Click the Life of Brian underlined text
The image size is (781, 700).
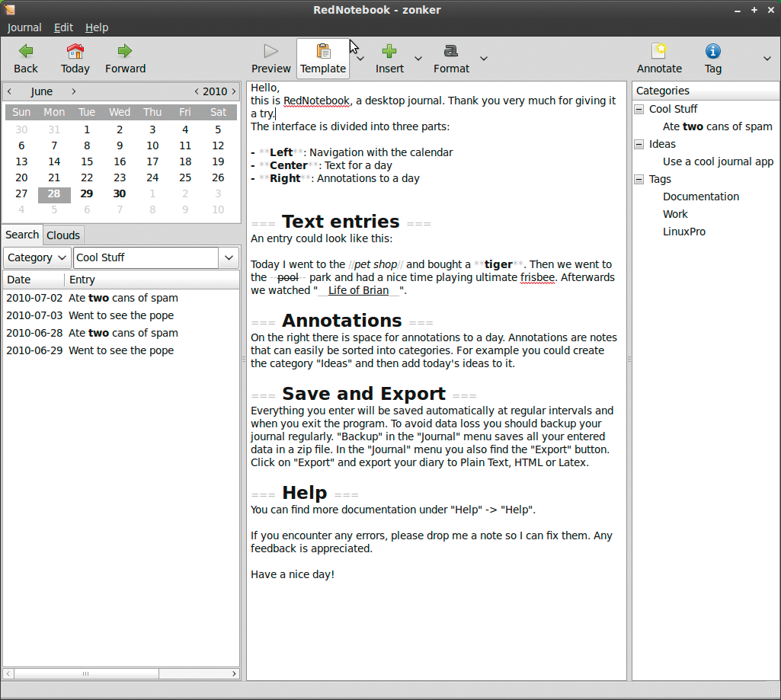pyautogui.click(x=358, y=290)
